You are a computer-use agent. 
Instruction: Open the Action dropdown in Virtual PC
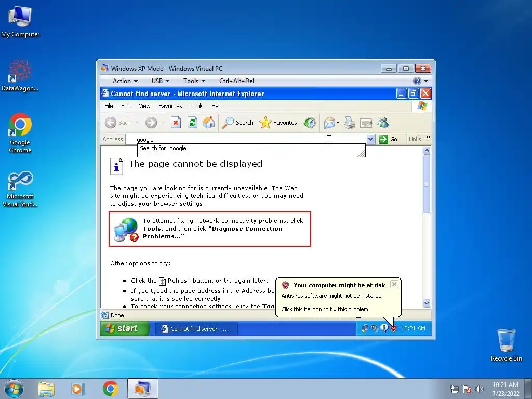click(x=125, y=81)
